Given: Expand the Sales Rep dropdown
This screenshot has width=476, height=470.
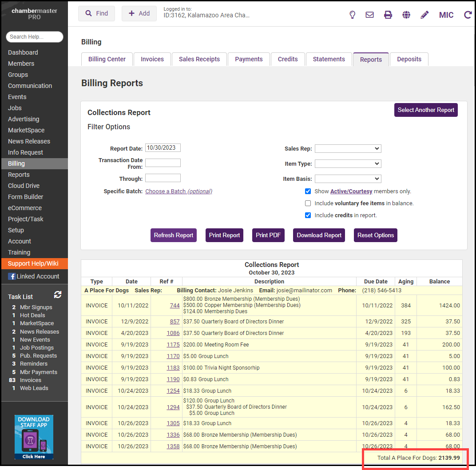Looking at the screenshot, I should [348, 149].
